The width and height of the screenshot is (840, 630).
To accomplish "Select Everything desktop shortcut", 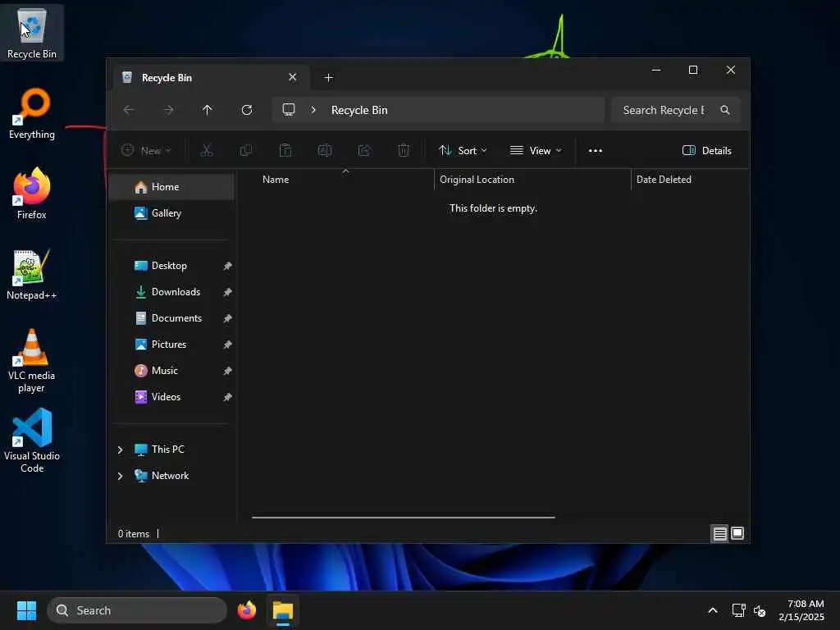I will point(32,113).
